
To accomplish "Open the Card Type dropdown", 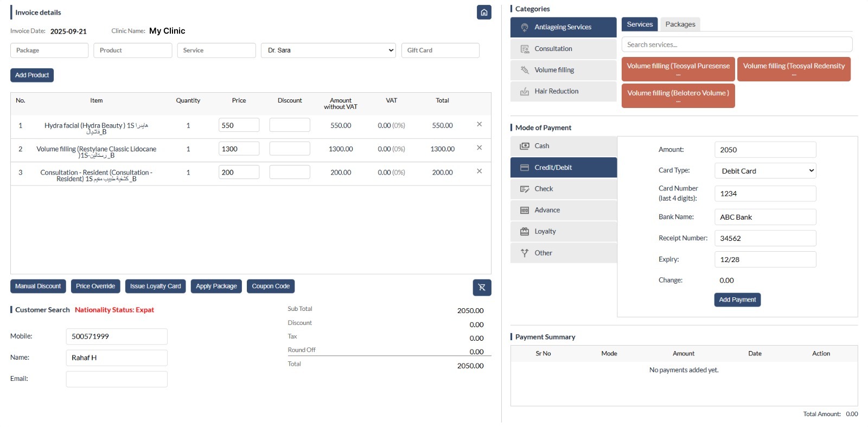I will [x=765, y=171].
